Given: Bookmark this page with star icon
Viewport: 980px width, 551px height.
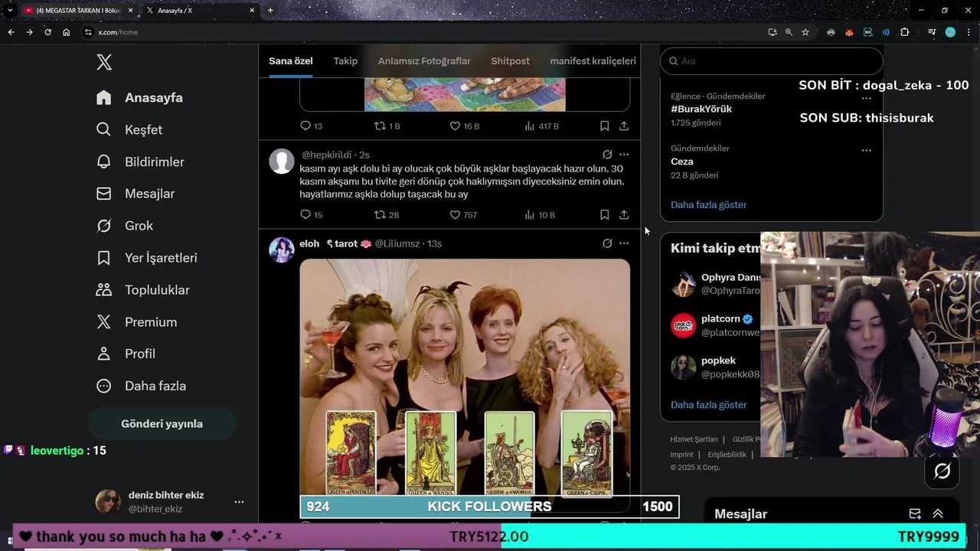Looking at the screenshot, I should click(805, 32).
